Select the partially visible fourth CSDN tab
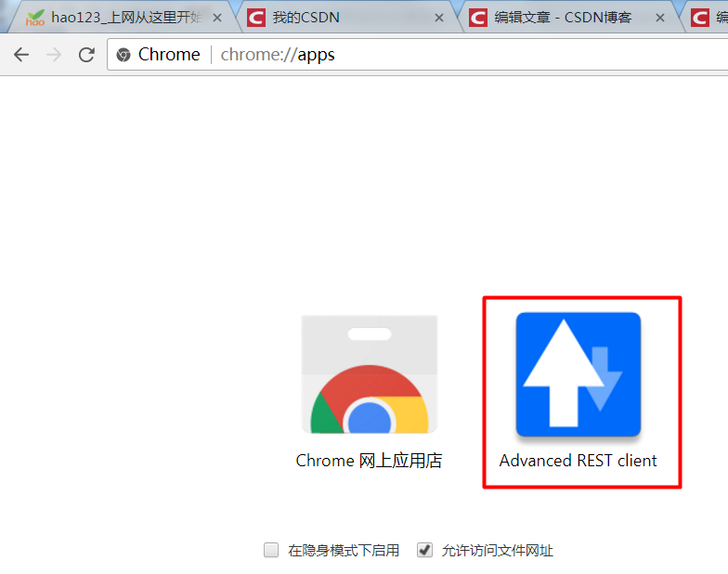 click(707, 18)
